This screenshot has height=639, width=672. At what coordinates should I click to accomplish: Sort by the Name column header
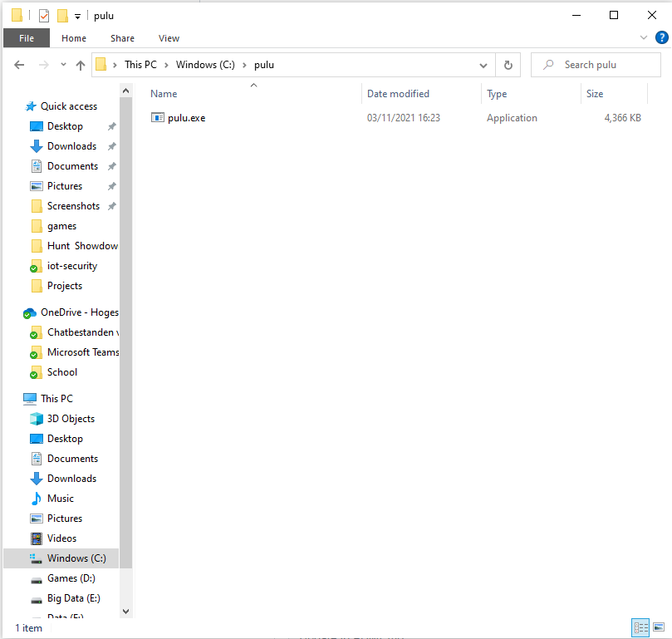tap(164, 94)
